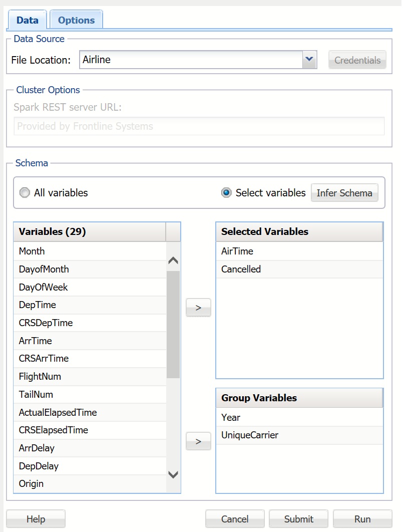Click the scroll-up arrow on Variables list
Screen dimensions: 404x532
[x=173, y=260]
